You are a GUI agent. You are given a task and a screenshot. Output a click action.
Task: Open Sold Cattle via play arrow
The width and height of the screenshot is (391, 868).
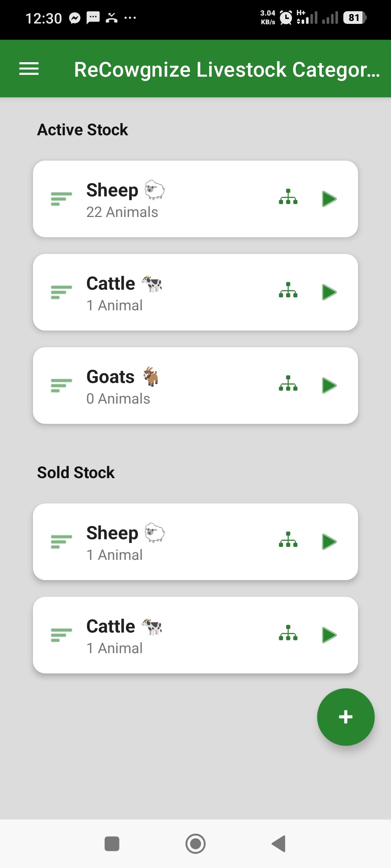(x=329, y=635)
